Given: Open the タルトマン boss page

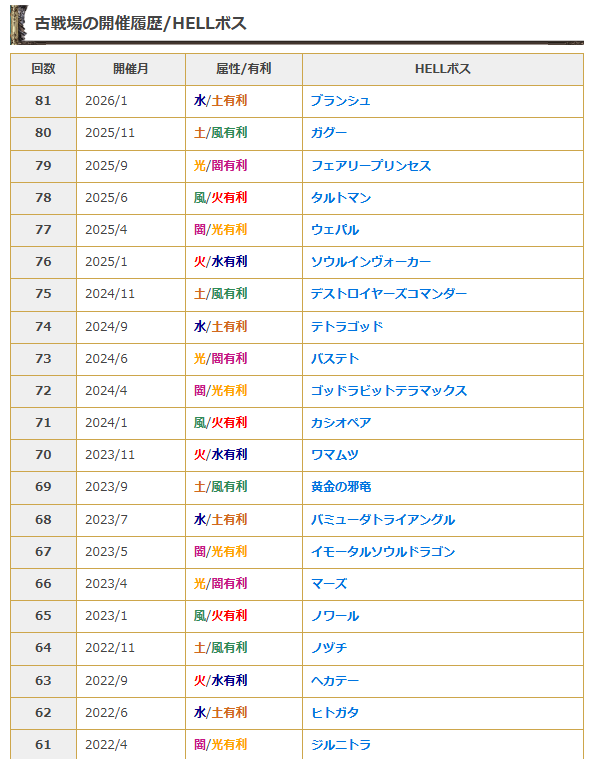Looking at the screenshot, I should [x=340, y=198].
